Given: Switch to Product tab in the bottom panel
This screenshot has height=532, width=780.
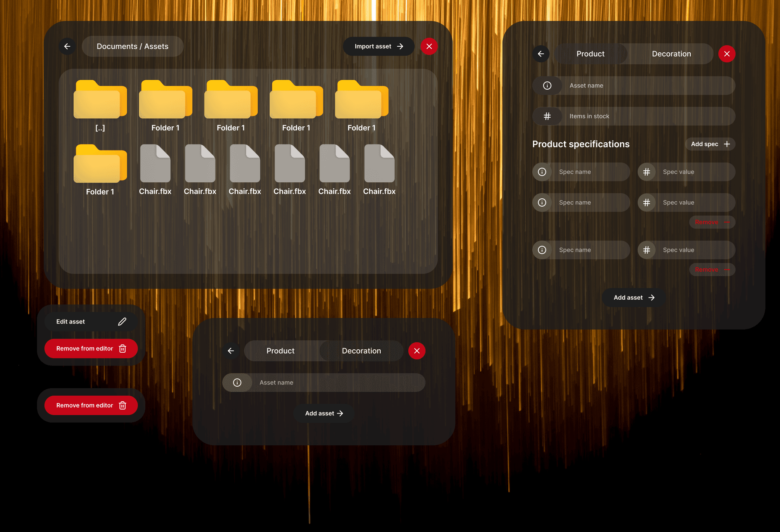Looking at the screenshot, I should [x=281, y=351].
